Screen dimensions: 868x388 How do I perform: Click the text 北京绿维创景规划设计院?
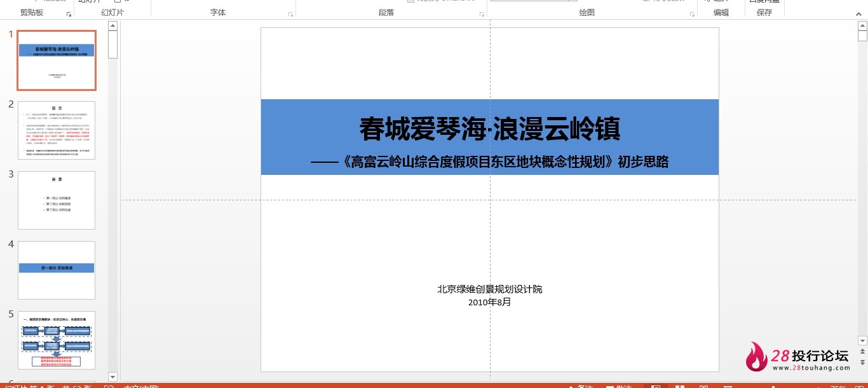490,289
